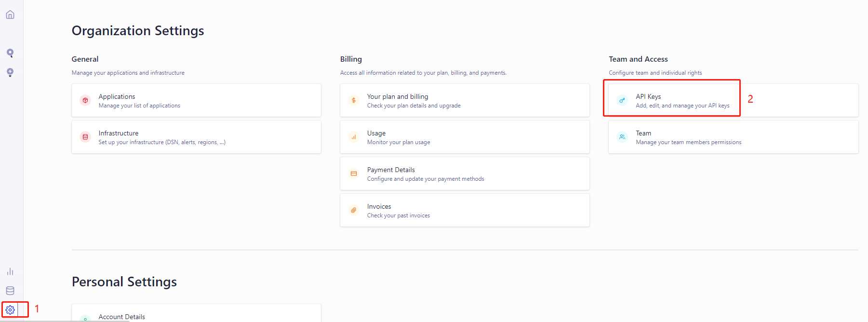The height and width of the screenshot is (322, 868).
Task: Click the credit card icon for Payment Details
Action: (x=354, y=174)
